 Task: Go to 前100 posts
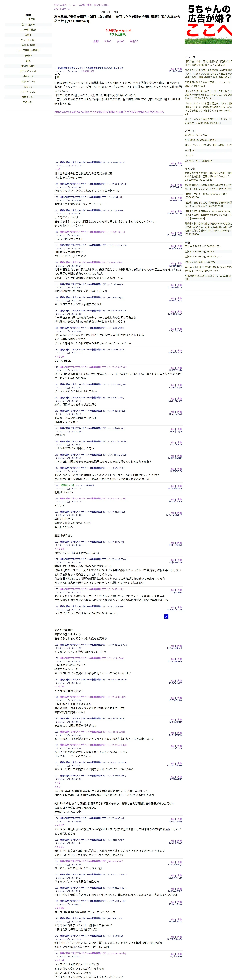coord(108,41)
